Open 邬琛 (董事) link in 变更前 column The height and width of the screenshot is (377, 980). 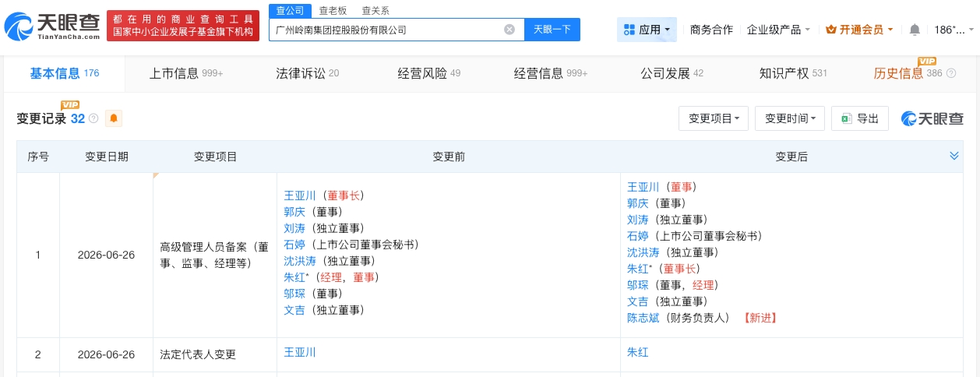point(294,294)
